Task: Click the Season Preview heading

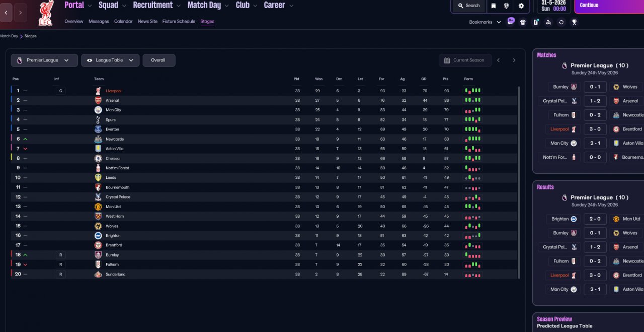Action: [x=554, y=319]
